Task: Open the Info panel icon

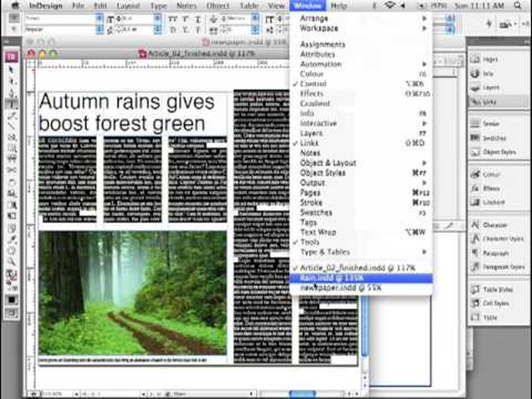Action: 475,73
